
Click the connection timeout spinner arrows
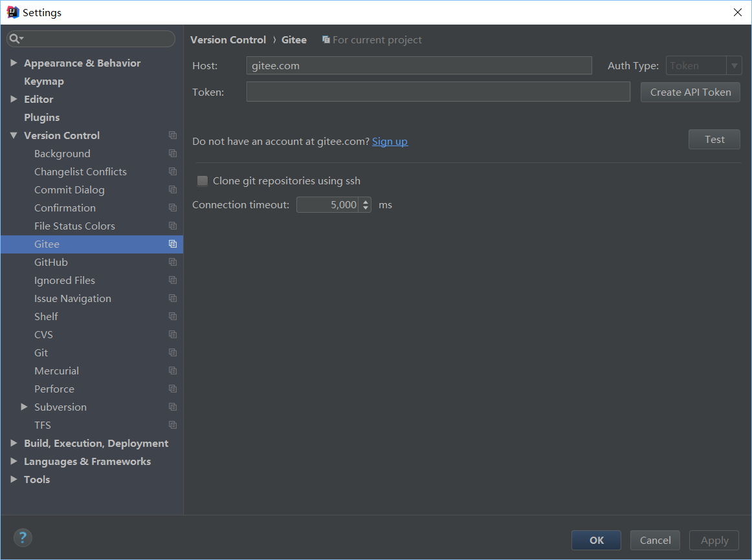(366, 205)
